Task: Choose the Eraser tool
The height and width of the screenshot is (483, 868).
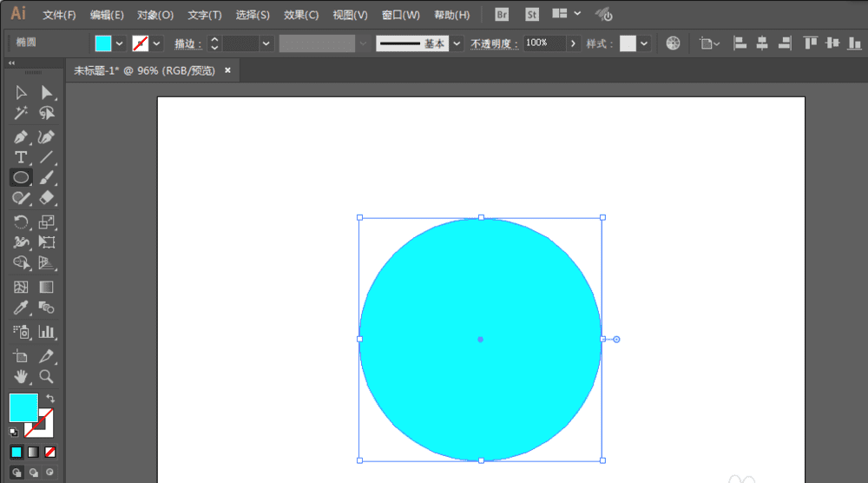Action: coord(47,199)
